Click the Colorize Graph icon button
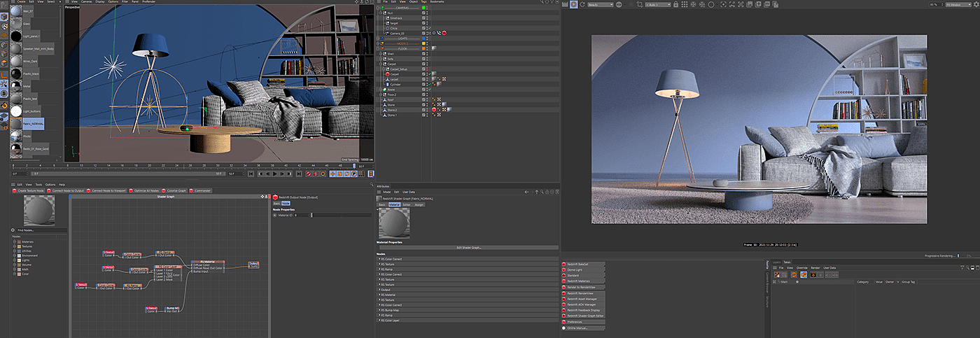 click(175, 190)
